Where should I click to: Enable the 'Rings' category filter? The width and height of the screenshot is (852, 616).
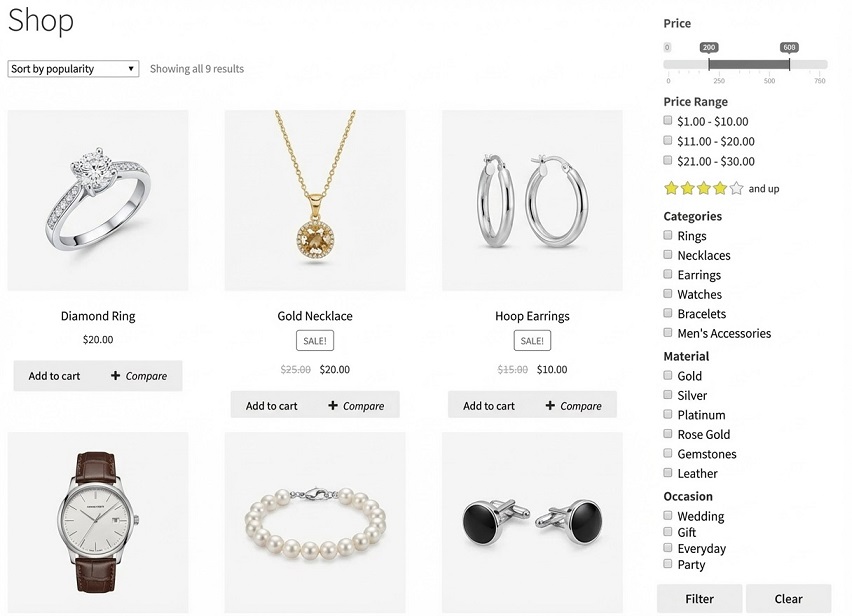tap(668, 236)
